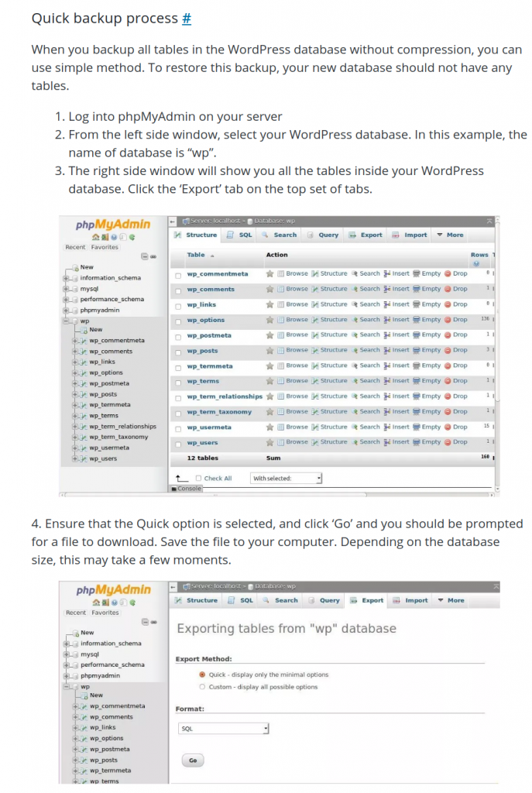The image size is (532, 793).
Task: Click the Browse icon in the wp_term_relationships row
Action: (x=280, y=396)
